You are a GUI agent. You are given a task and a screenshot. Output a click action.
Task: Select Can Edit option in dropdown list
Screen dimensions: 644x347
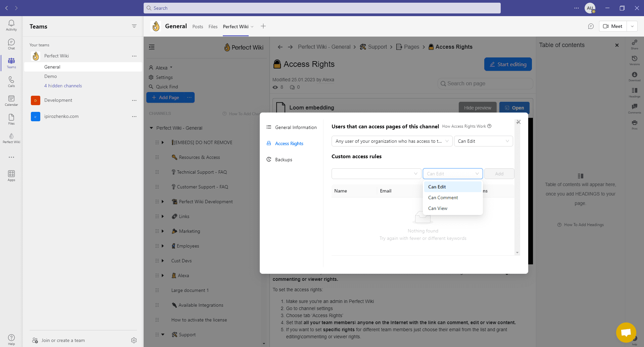(453, 187)
